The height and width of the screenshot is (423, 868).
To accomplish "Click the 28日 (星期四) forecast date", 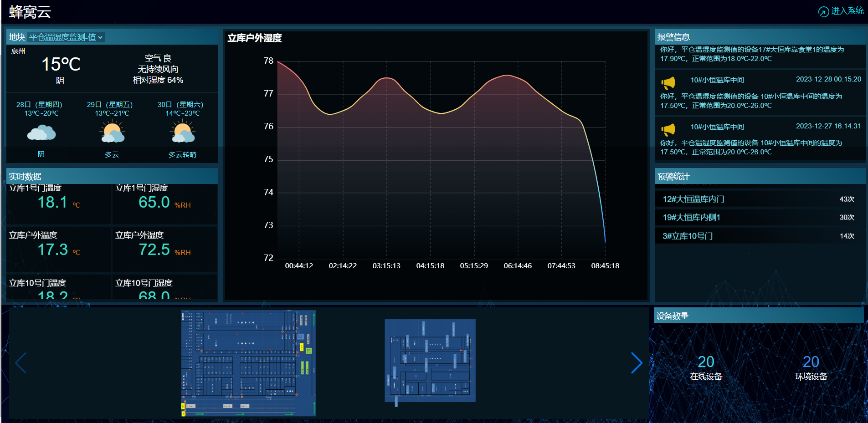I will (x=40, y=105).
